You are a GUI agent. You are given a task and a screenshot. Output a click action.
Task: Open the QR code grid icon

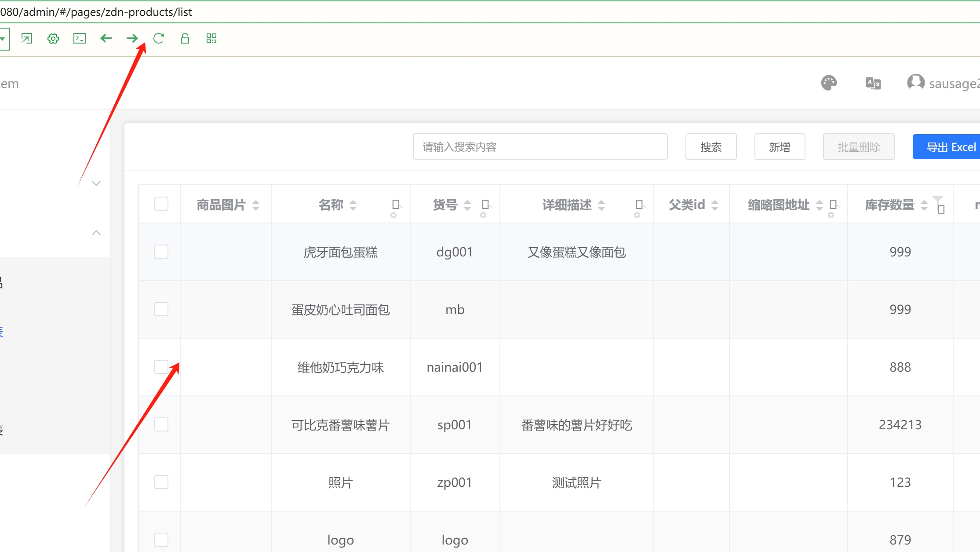point(211,39)
